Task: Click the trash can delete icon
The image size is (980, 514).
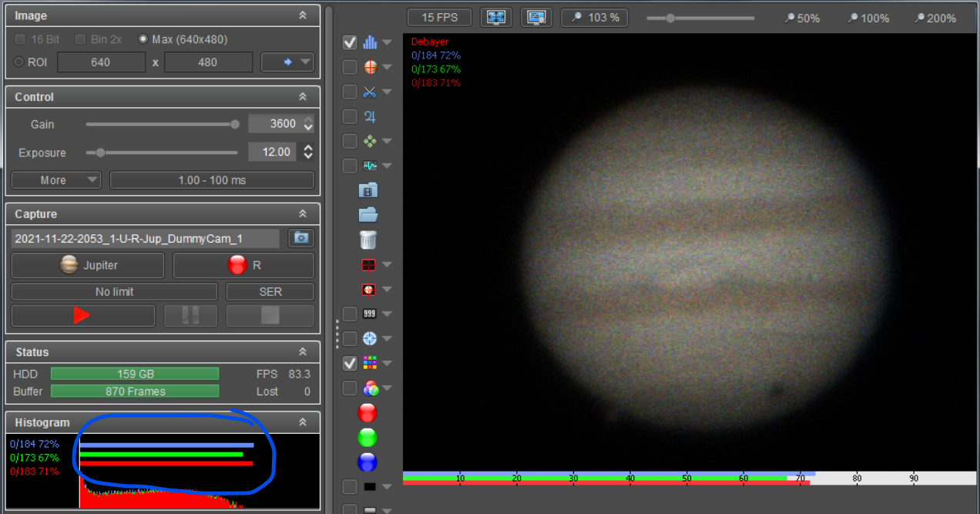Action: pyautogui.click(x=368, y=239)
